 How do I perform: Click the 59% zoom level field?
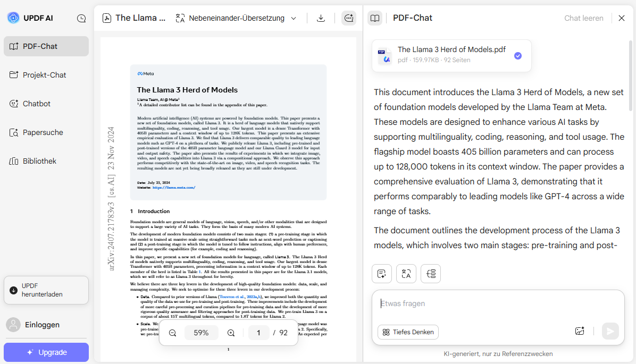201,333
